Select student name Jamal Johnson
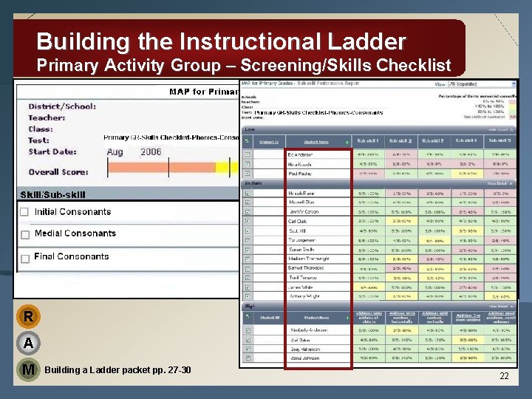Viewport: 532px width, 399px height. 304,358
